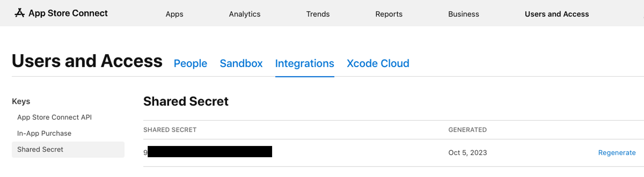This screenshot has height=177, width=644.
Task: Switch to the People tab
Action: [190, 63]
